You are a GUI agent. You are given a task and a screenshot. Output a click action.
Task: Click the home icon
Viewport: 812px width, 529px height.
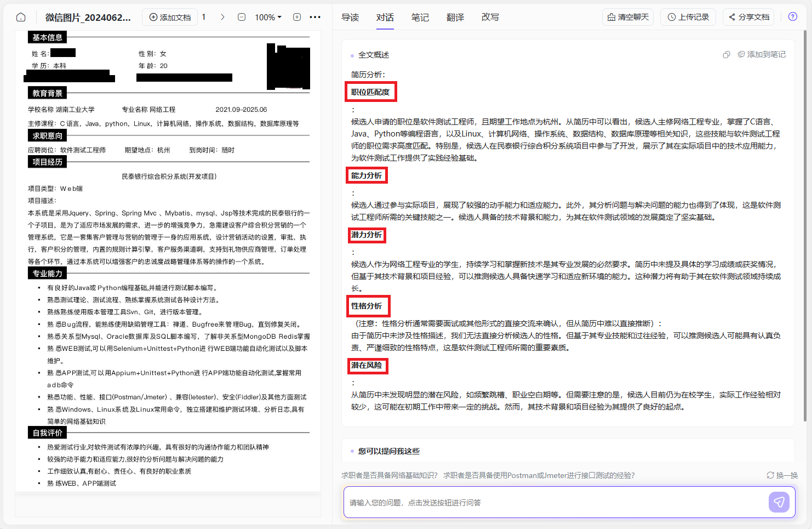pos(21,17)
